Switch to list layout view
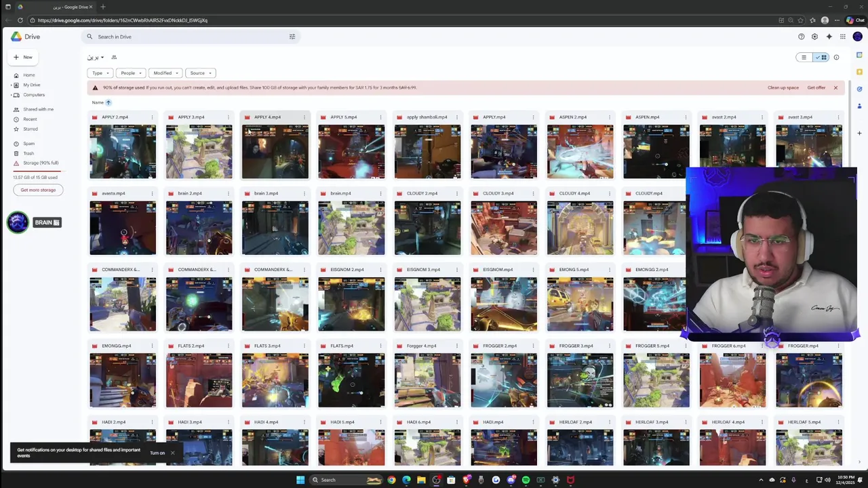868x488 pixels. tap(804, 58)
